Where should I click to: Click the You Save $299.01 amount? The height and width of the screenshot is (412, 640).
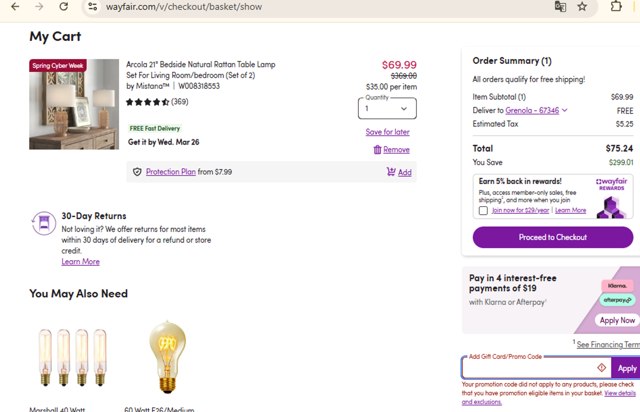pos(621,163)
